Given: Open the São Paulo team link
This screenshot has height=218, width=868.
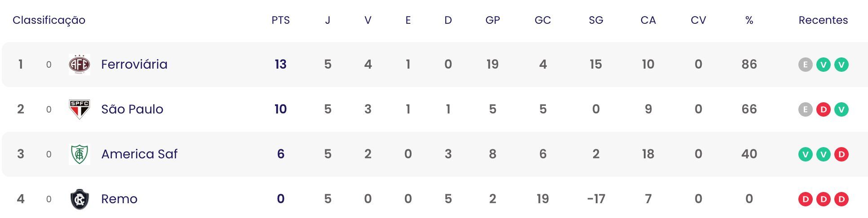Looking at the screenshot, I should [x=132, y=109].
